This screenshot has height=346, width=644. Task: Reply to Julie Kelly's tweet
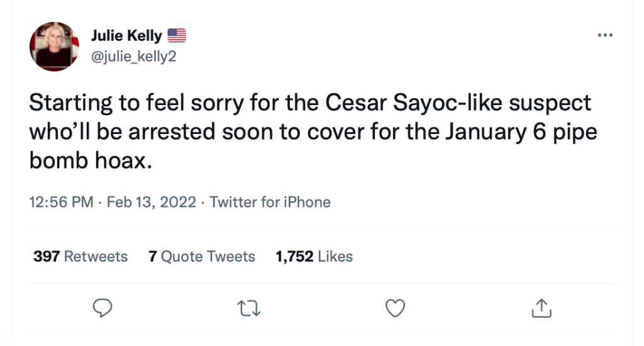103,308
